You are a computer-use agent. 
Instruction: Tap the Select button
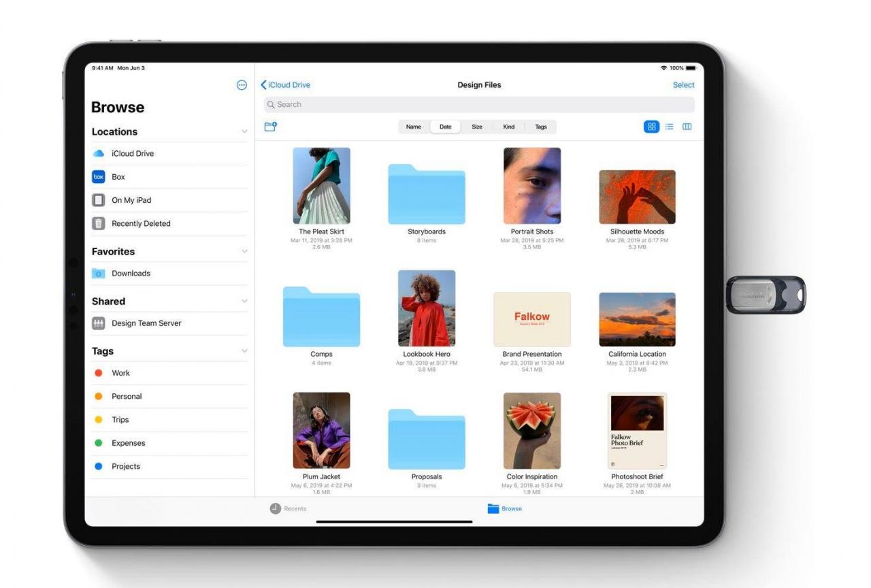coord(684,85)
